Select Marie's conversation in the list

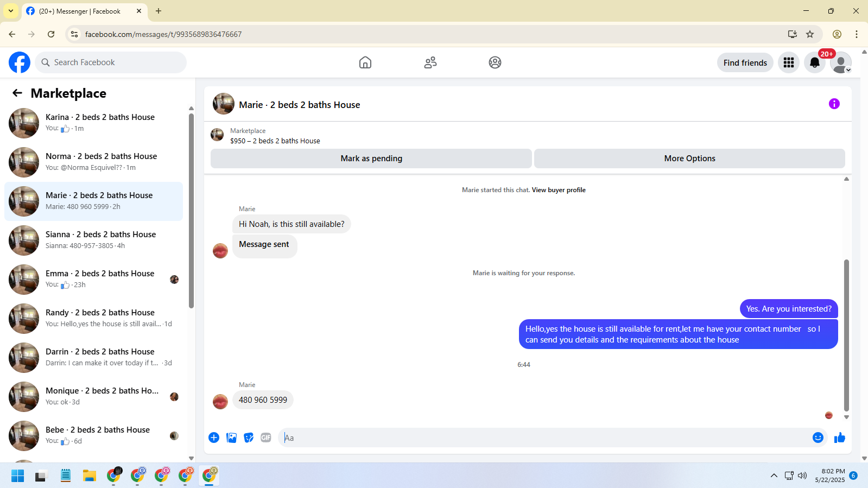pyautogui.click(x=93, y=201)
